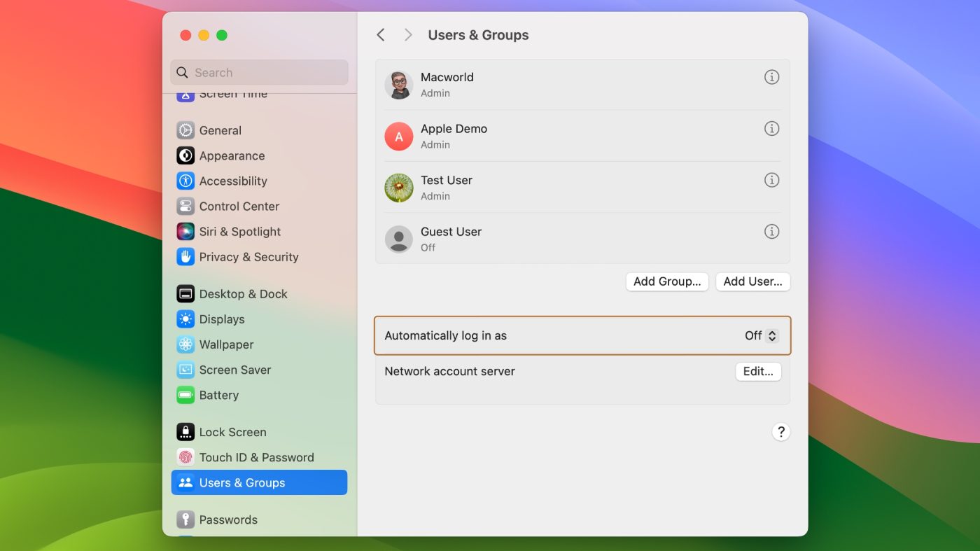Screen dimensions: 980x551
Task: Click the Privacy & Security hand icon
Action: pyautogui.click(x=185, y=257)
